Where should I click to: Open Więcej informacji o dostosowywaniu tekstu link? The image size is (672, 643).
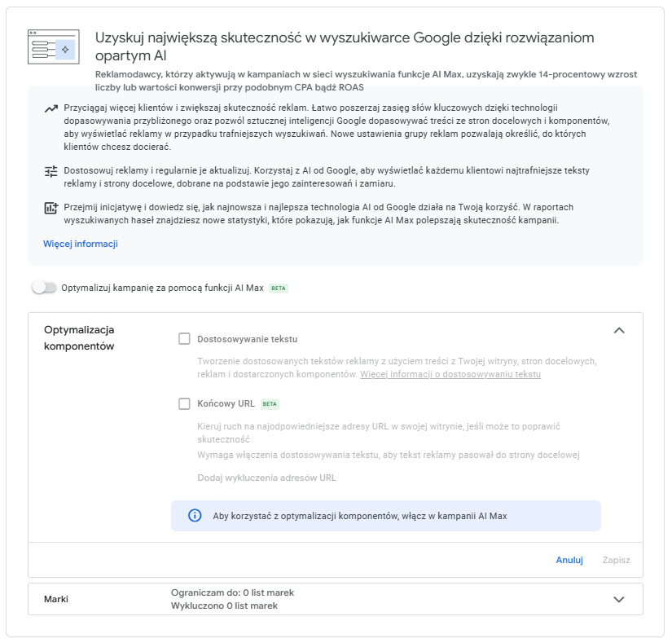click(x=450, y=374)
